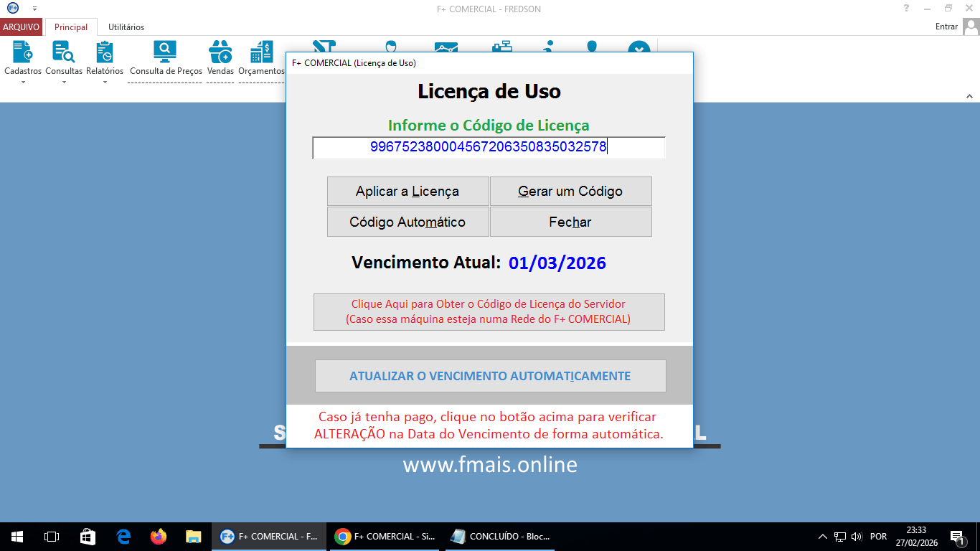The image size is (980, 551).
Task: Select the Orçamentos calculator icon
Action: point(260,52)
